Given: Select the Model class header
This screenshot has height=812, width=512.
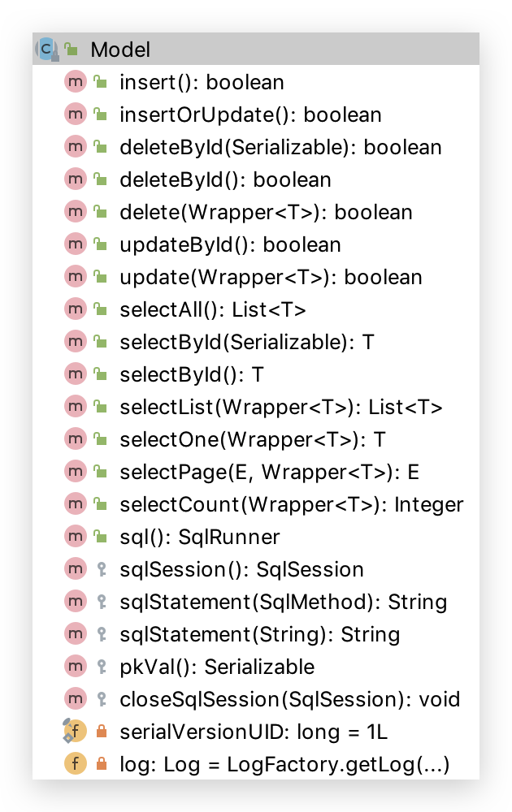Looking at the screenshot, I should click(120, 50).
